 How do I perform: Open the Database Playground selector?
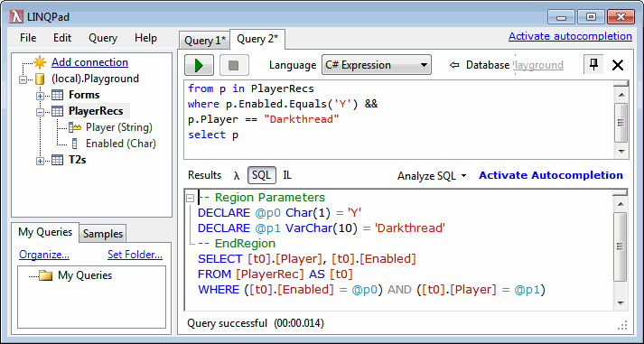[538, 65]
